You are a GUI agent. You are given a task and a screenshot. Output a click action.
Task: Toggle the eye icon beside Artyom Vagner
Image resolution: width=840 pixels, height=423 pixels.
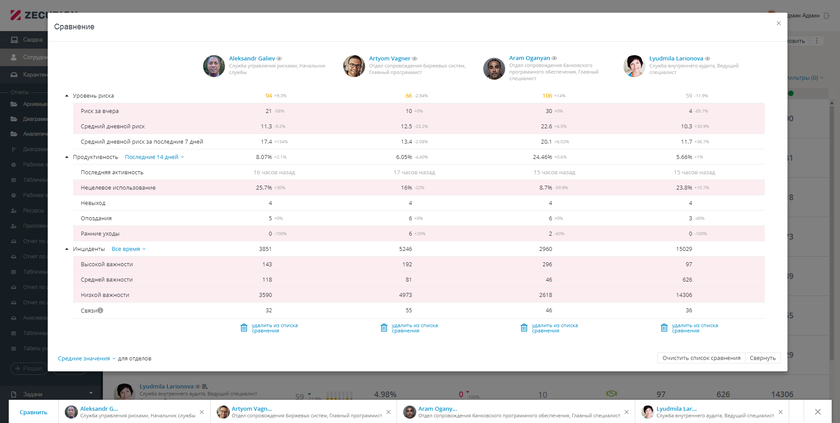pos(415,59)
